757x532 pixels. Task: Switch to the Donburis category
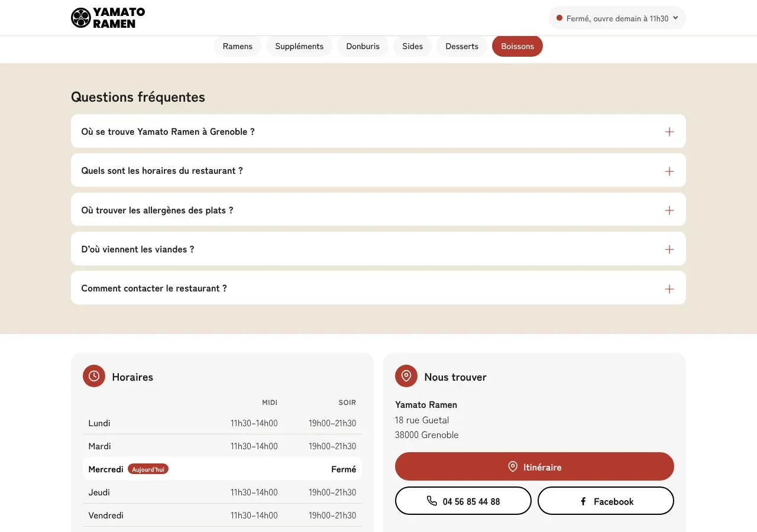pyautogui.click(x=363, y=46)
